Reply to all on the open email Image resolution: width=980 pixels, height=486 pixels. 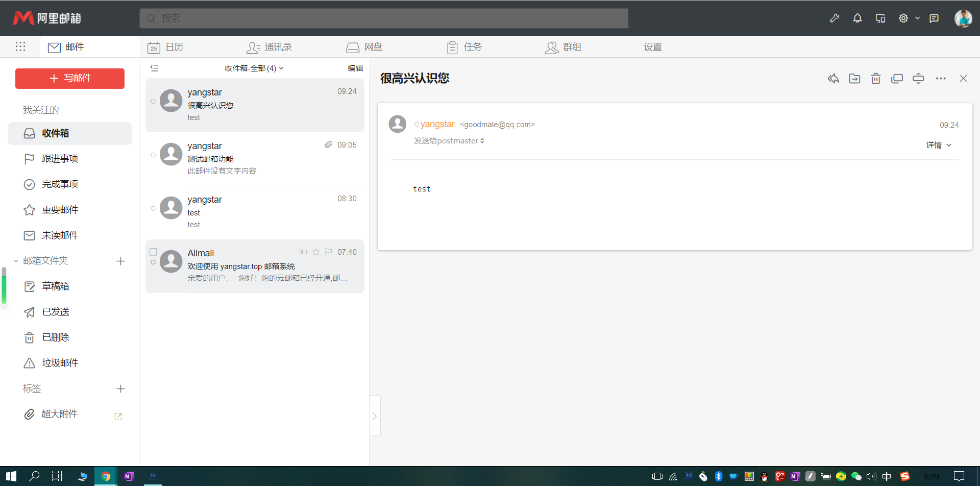tap(834, 79)
